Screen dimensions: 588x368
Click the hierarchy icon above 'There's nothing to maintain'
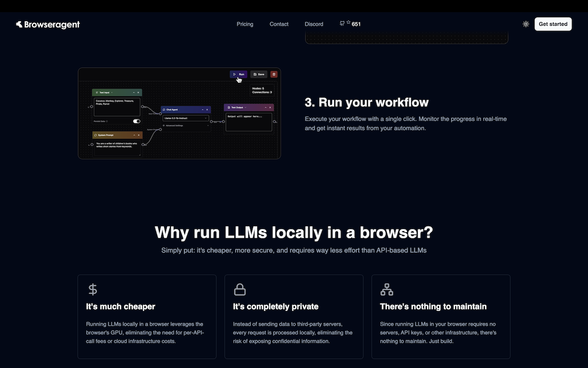[387, 289]
